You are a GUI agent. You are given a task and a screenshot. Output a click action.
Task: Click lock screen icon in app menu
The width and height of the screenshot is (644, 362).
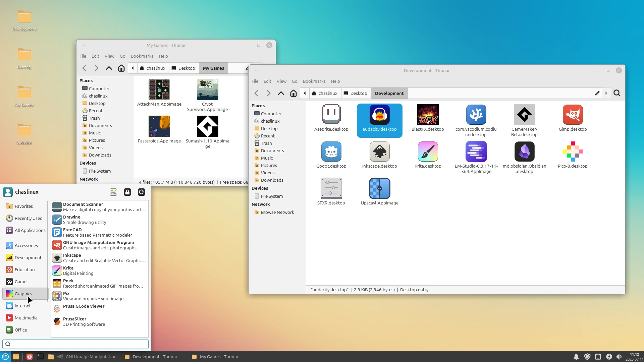127,192
